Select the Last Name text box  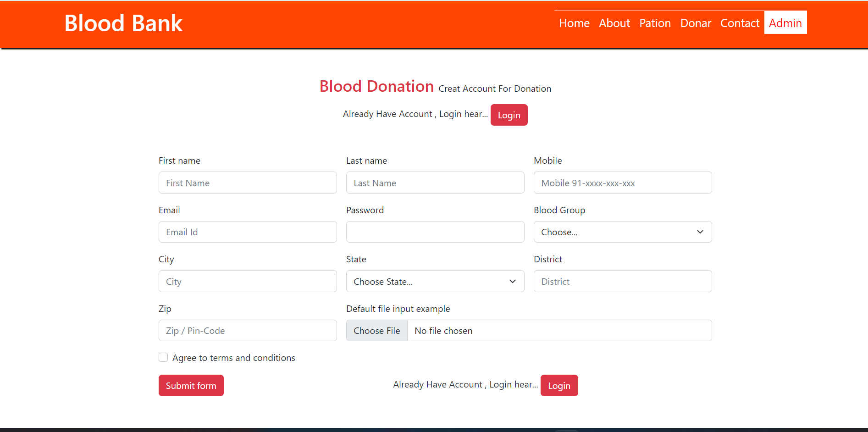(435, 183)
